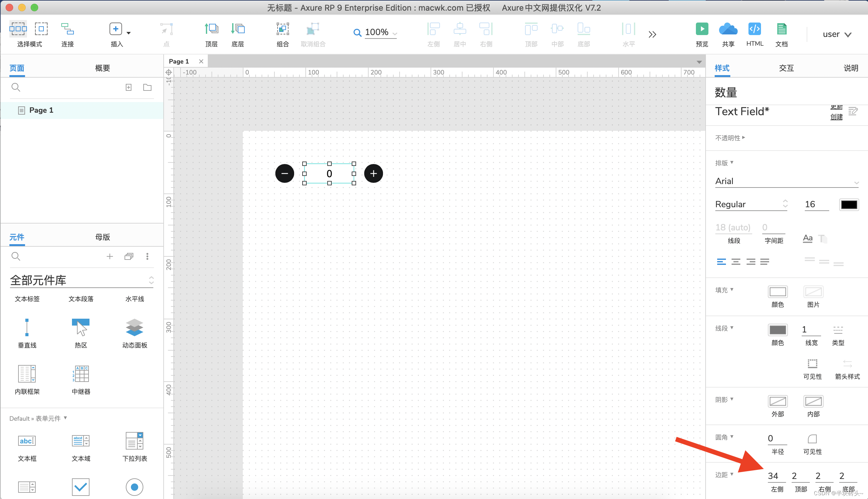Add new page icon in Pages panel
This screenshot has width=868, height=499.
click(x=129, y=87)
